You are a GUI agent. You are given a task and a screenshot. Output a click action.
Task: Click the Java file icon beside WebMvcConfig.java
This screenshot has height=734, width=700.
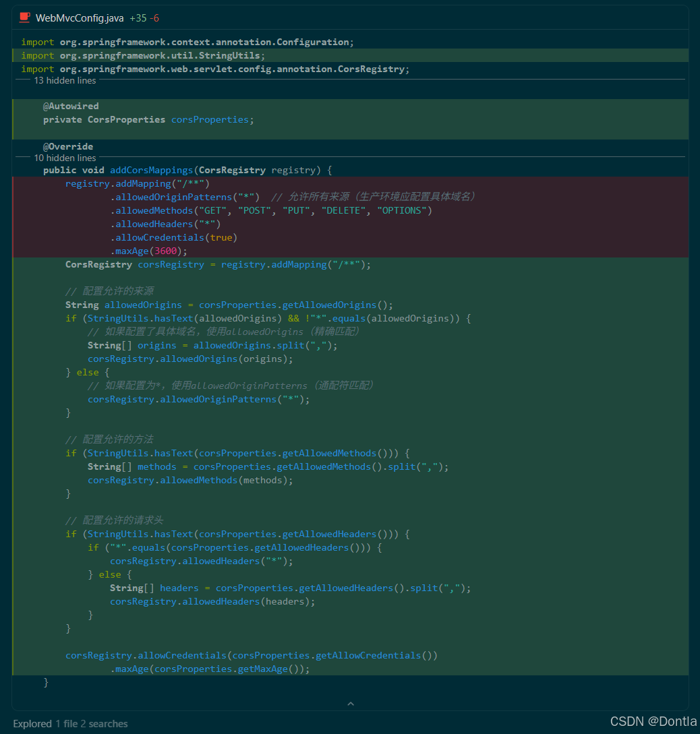25,18
